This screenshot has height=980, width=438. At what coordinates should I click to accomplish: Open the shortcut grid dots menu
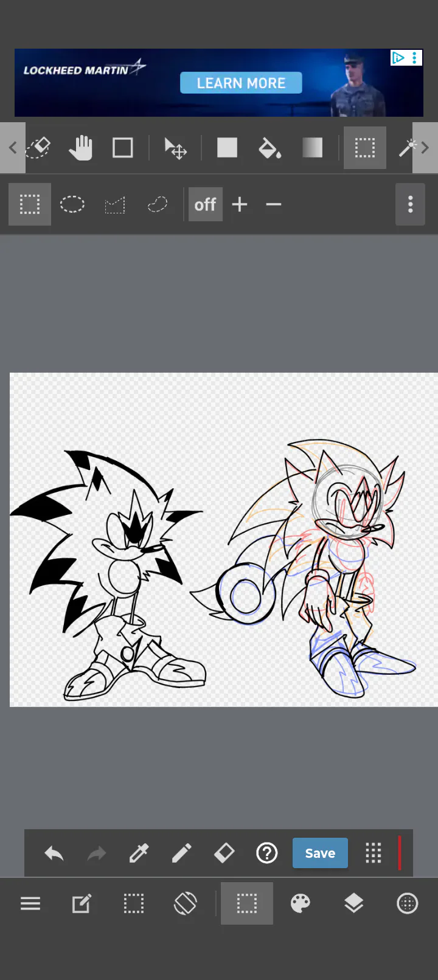(374, 854)
